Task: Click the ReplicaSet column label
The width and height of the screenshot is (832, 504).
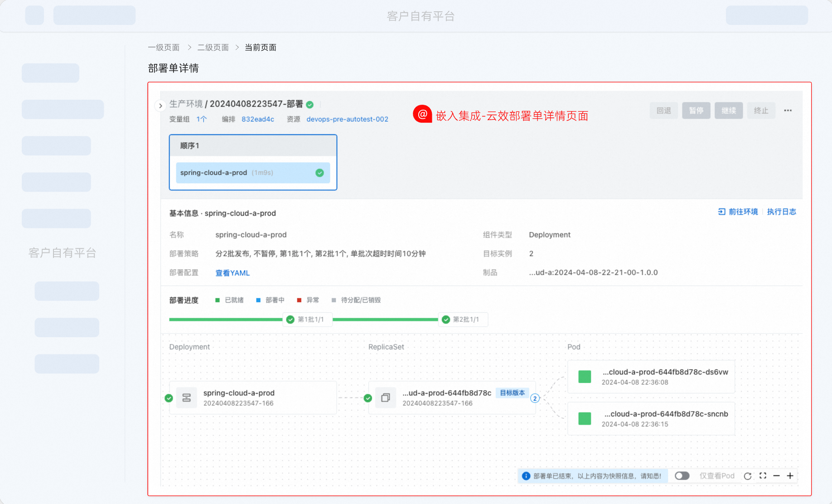Action: click(386, 347)
